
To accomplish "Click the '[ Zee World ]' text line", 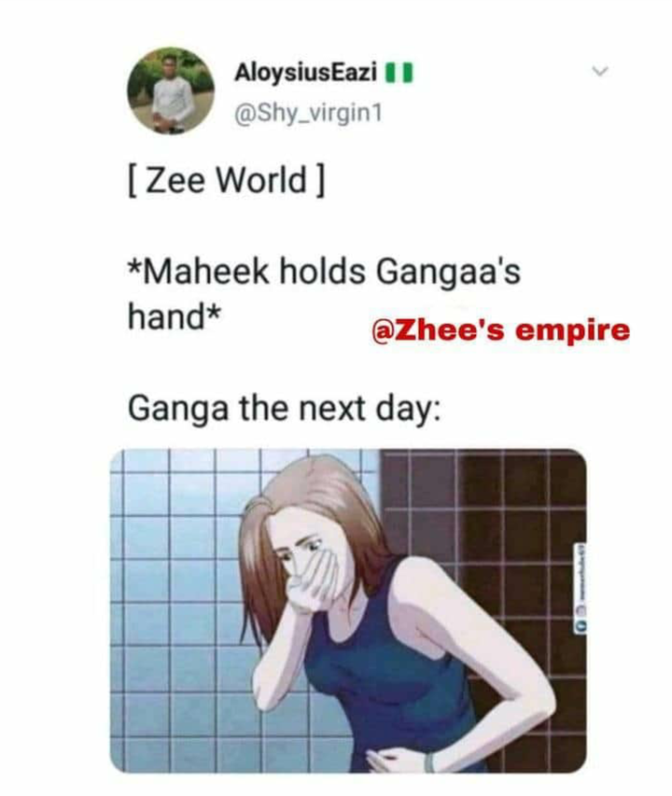I will pyautogui.click(x=227, y=181).
